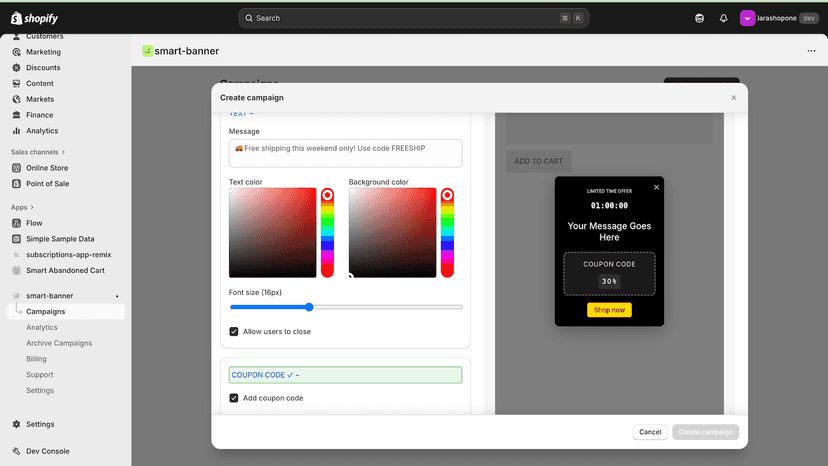Click the Shopify logo icon

[x=16, y=18]
